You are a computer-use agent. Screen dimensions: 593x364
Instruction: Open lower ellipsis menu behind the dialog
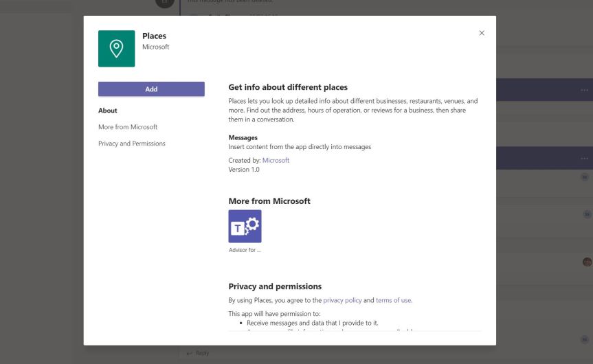pos(584,159)
